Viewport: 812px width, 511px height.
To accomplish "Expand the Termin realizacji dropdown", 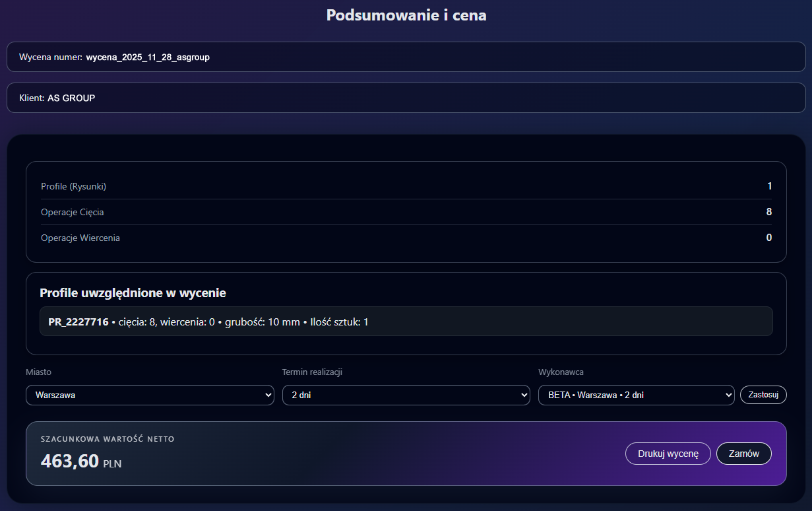I will pyautogui.click(x=406, y=395).
